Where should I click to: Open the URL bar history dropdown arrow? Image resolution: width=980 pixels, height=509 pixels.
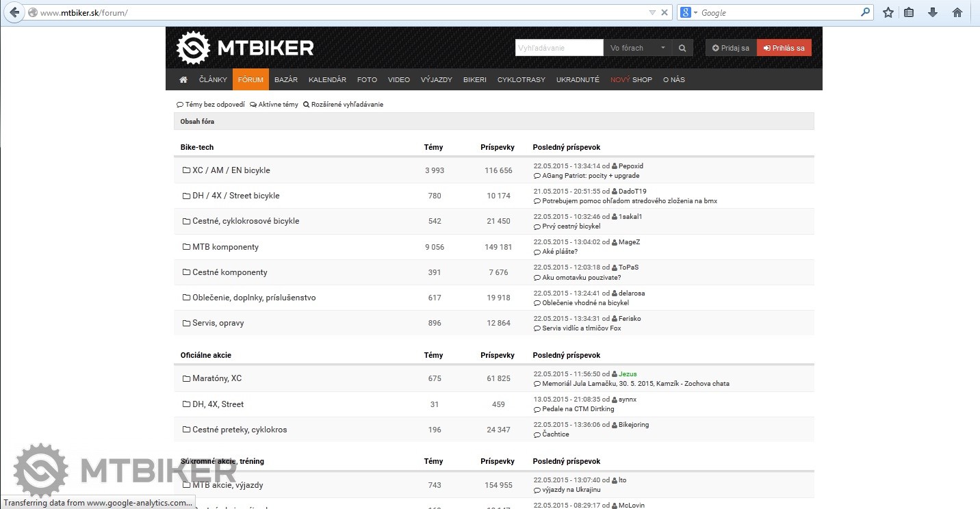652,12
